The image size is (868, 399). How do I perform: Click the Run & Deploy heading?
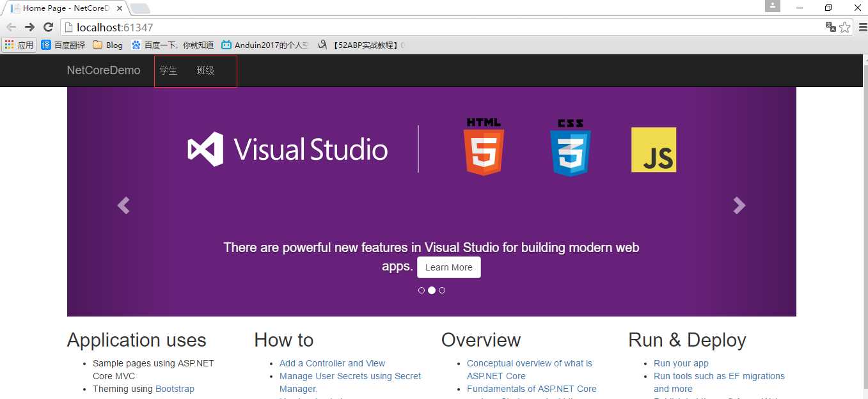[687, 340]
